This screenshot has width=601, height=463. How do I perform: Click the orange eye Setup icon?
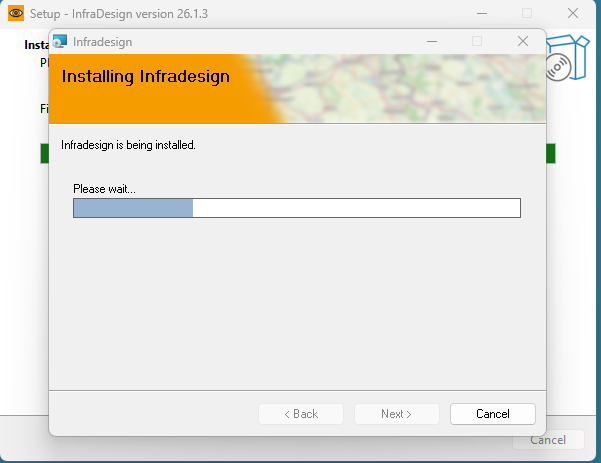click(x=15, y=14)
